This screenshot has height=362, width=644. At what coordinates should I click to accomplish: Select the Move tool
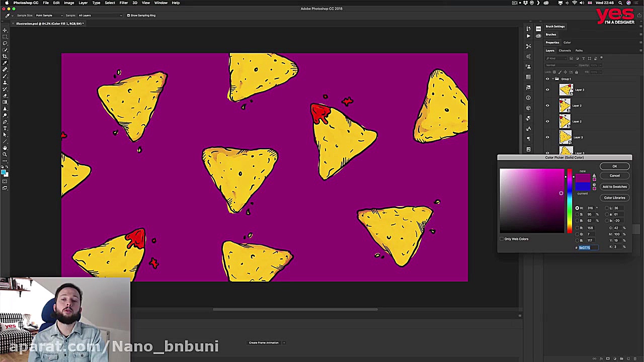5,30
